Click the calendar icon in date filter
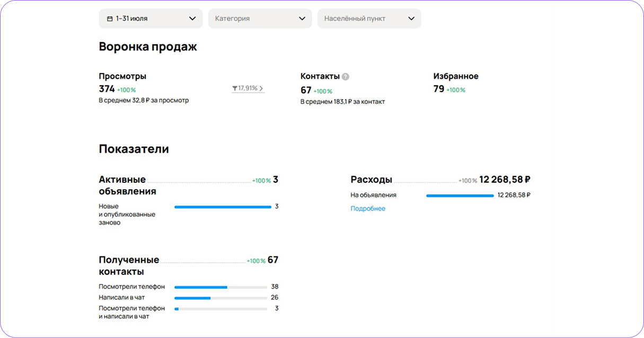This screenshot has height=338, width=644. pyautogui.click(x=110, y=19)
